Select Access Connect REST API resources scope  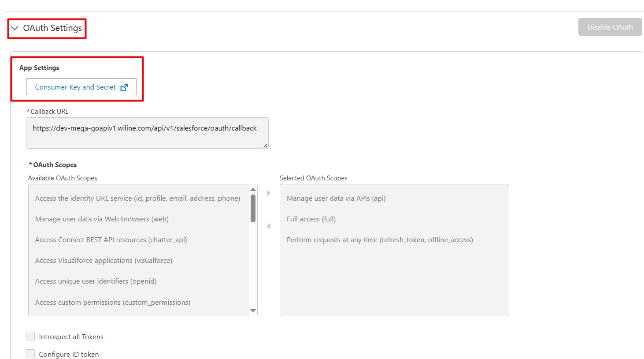111,239
